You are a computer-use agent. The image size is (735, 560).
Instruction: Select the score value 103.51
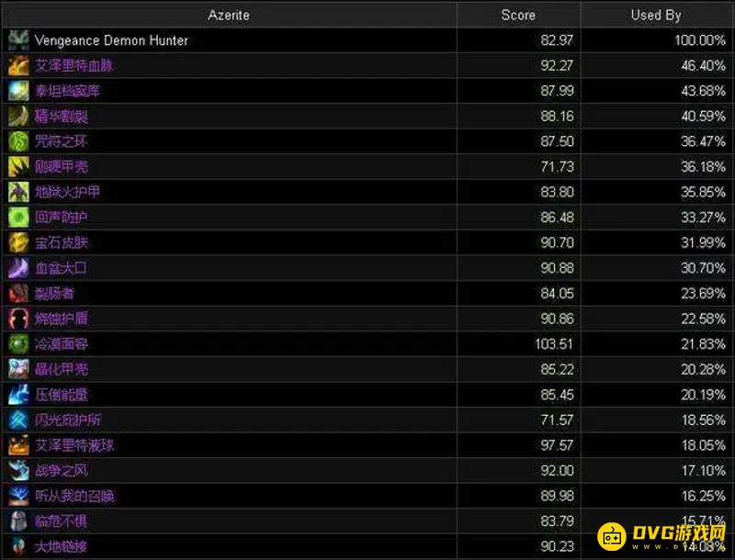coord(554,344)
